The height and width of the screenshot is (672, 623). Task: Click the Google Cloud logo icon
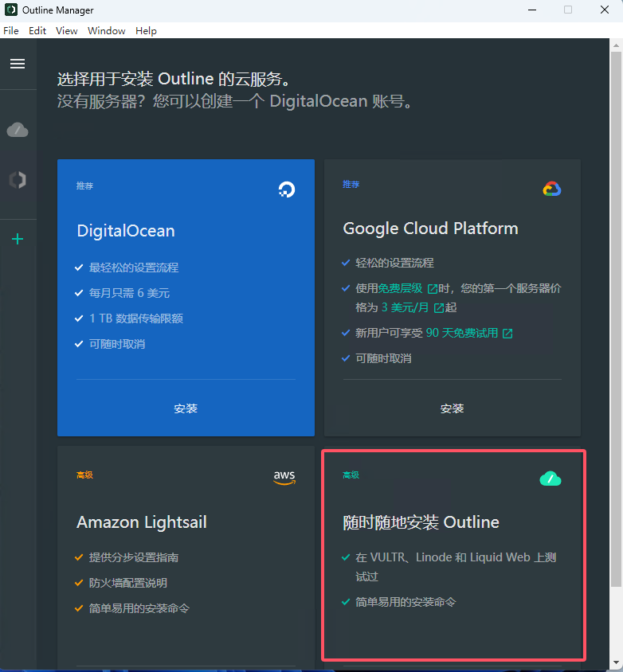pyautogui.click(x=552, y=189)
